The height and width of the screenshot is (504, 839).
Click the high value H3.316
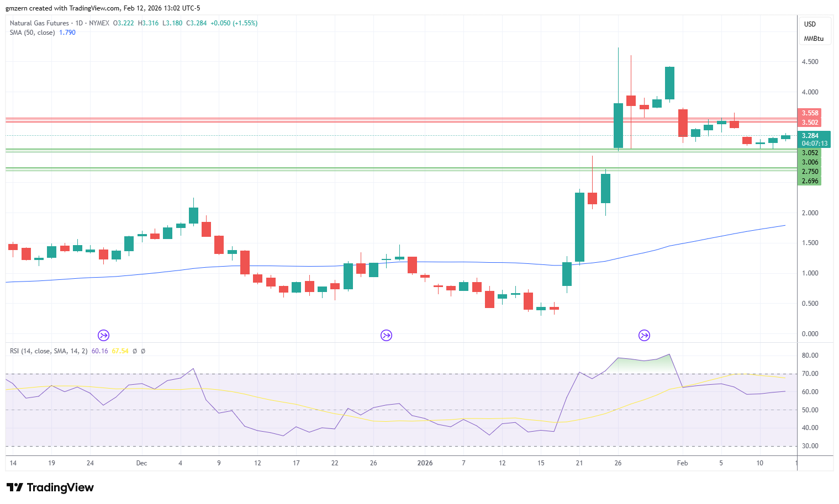[148, 23]
